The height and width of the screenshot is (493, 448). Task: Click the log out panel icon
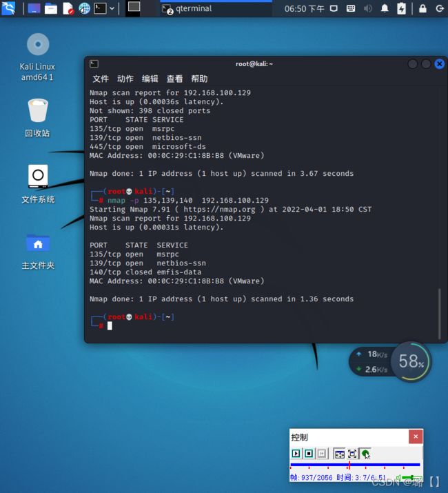(440, 8)
